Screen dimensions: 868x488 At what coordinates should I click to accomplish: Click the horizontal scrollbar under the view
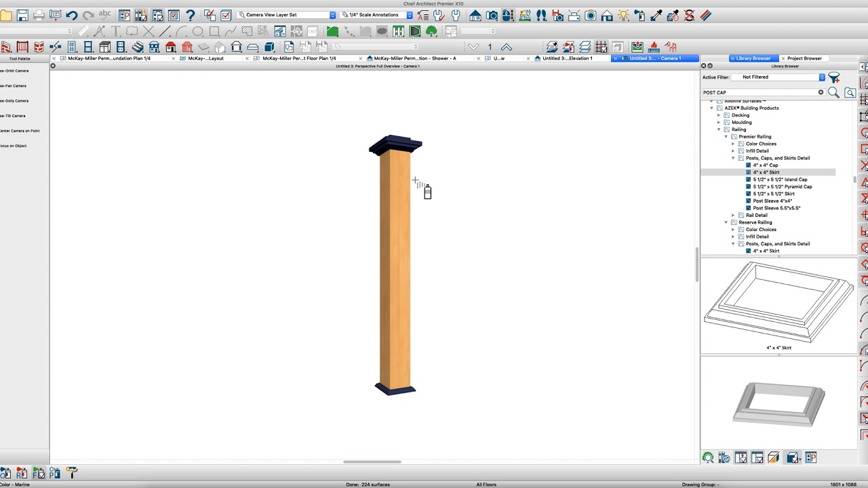tap(372, 462)
